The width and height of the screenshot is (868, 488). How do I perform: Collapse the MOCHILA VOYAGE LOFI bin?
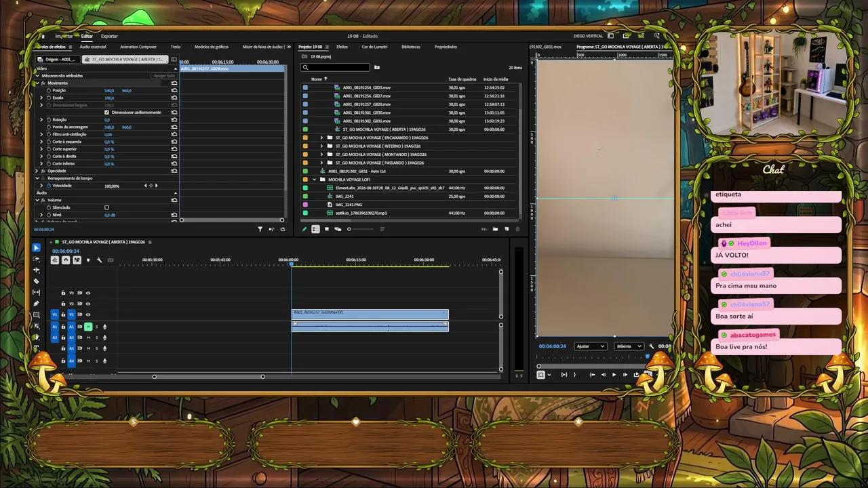click(x=314, y=180)
